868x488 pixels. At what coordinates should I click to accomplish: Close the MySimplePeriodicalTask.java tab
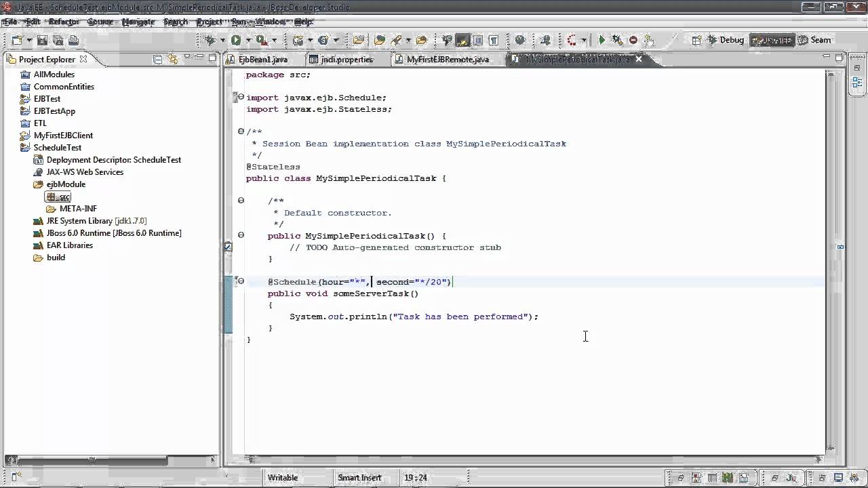(x=638, y=60)
